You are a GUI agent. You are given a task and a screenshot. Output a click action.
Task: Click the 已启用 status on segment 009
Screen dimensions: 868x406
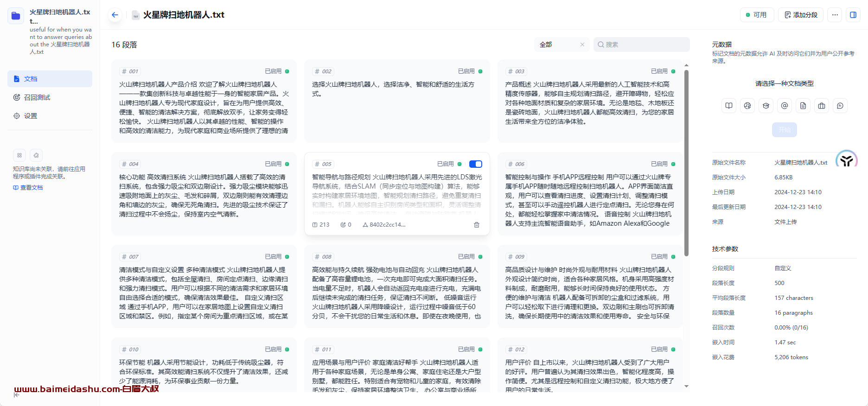[663, 257]
